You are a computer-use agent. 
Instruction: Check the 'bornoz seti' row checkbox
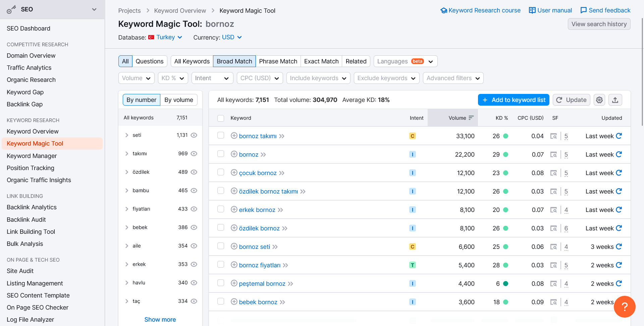click(221, 246)
